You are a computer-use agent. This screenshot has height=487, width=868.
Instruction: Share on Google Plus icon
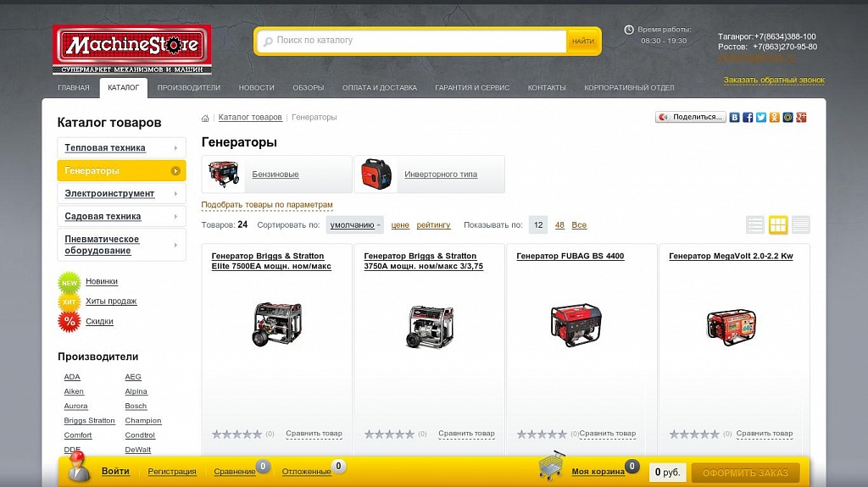801,118
